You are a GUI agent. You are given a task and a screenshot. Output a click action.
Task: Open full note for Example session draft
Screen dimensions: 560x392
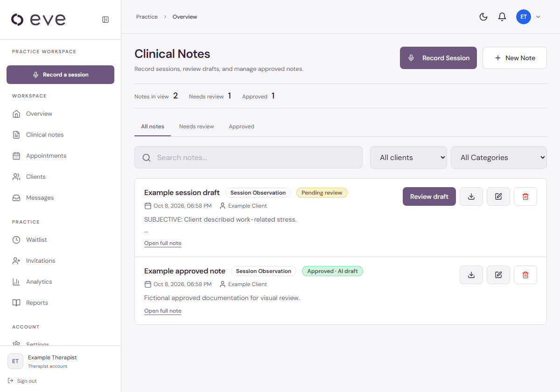point(163,243)
